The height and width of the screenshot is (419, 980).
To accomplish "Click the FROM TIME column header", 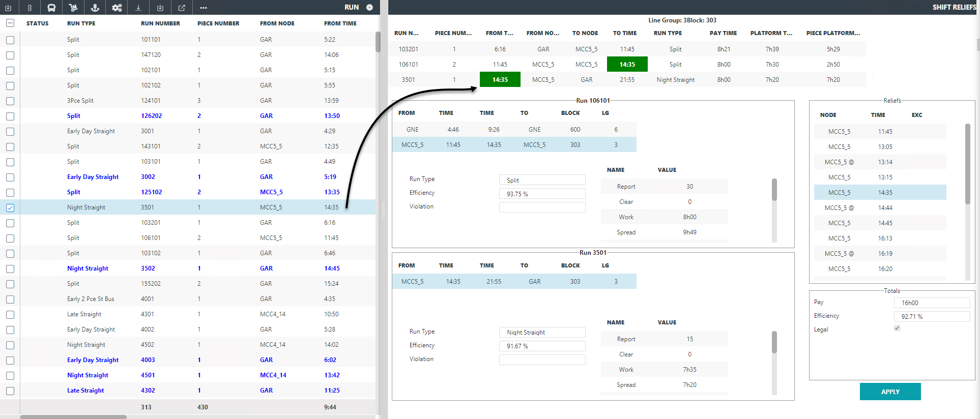I will click(340, 23).
